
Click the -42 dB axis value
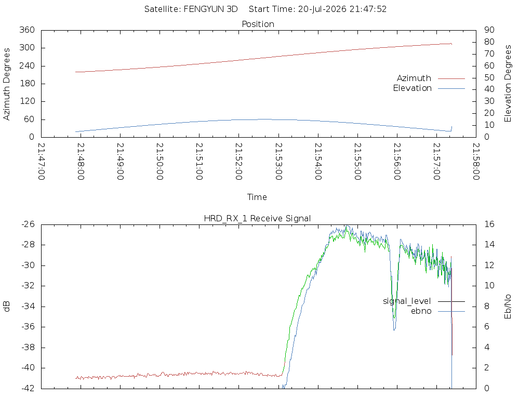28,388
